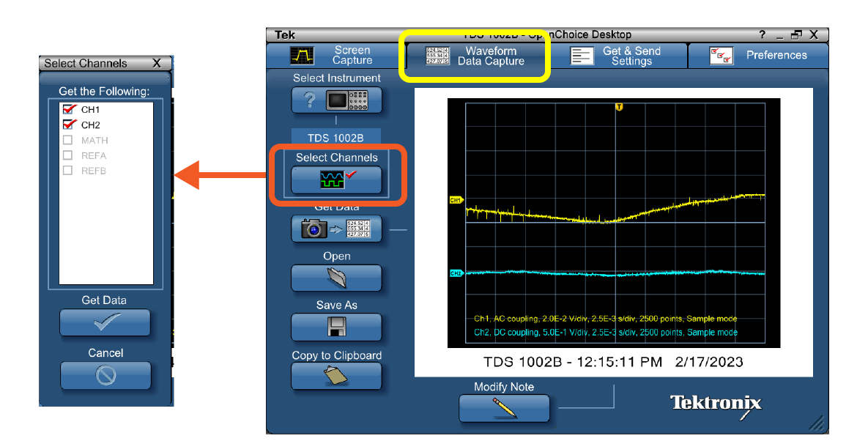Toggle the REFB checkbox
The width and height of the screenshot is (868, 444).
click(x=67, y=171)
